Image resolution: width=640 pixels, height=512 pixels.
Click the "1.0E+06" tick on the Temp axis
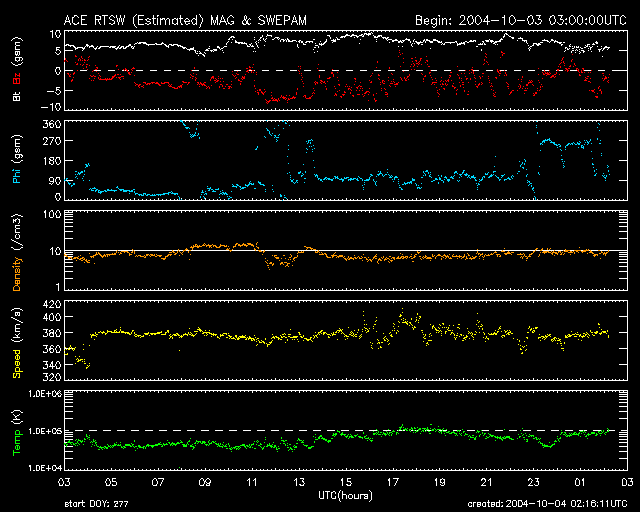[45, 394]
